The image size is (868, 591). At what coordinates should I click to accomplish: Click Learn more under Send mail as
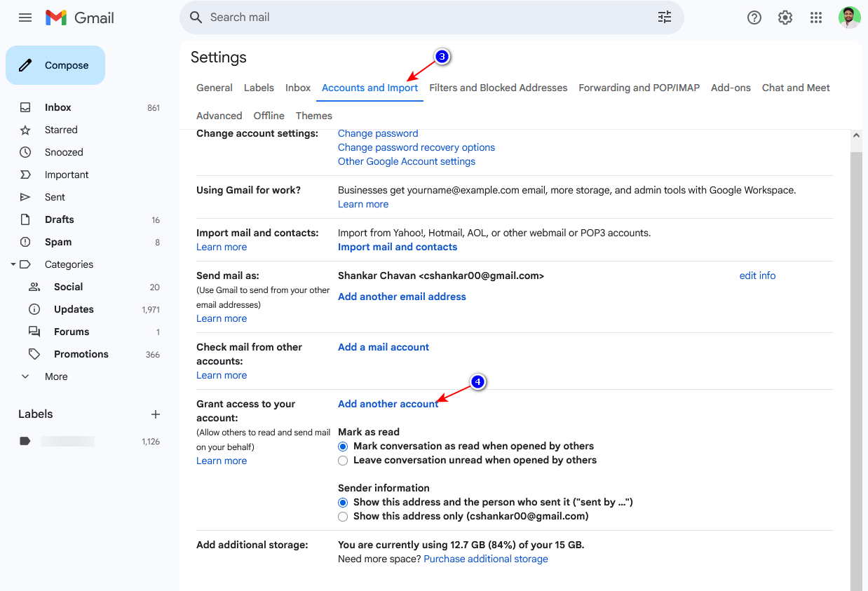pyautogui.click(x=222, y=318)
